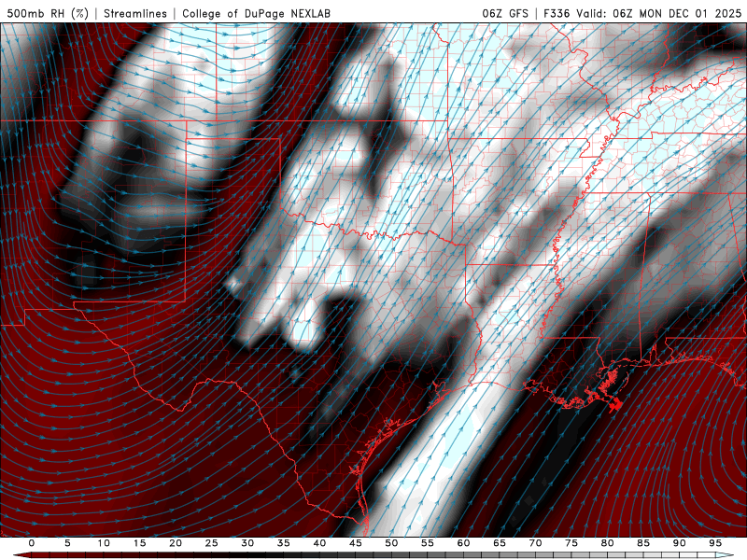
Task: Click the '40' value on the color scale
Action: click(x=319, y=543)
